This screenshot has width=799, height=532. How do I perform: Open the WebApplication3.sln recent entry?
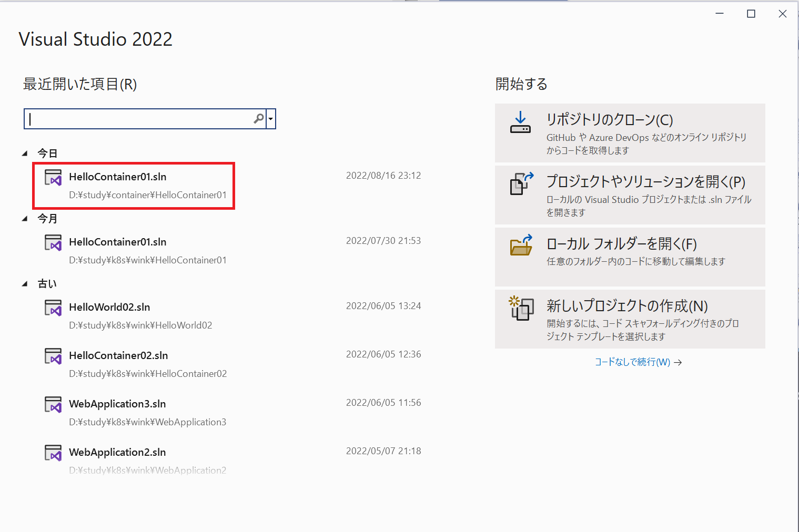pos(231,413)
